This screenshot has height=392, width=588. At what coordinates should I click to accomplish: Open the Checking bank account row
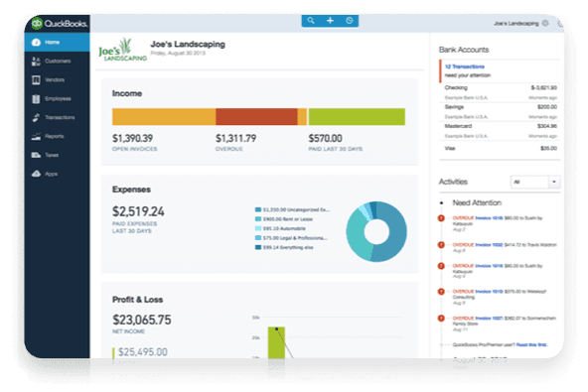[501, 92]
